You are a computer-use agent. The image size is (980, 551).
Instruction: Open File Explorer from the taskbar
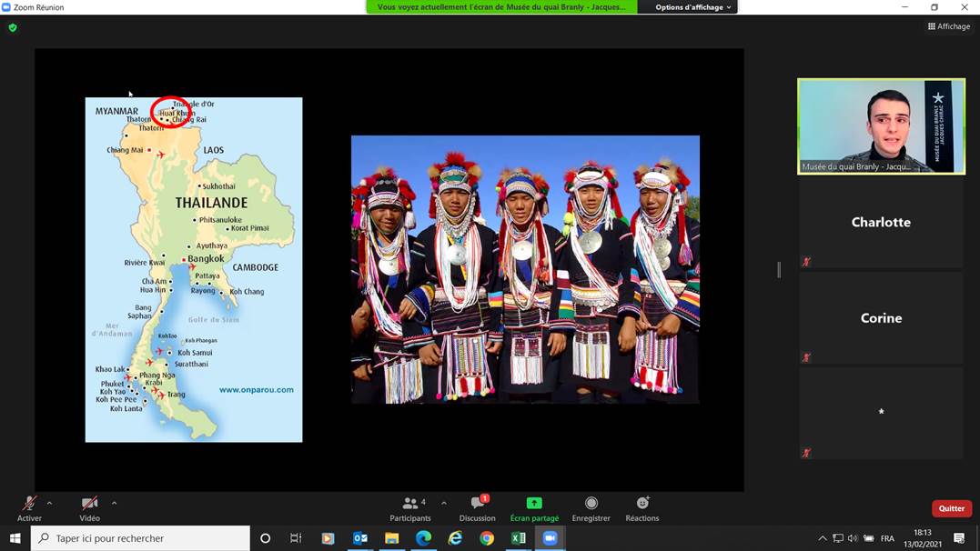click(392, 538)
